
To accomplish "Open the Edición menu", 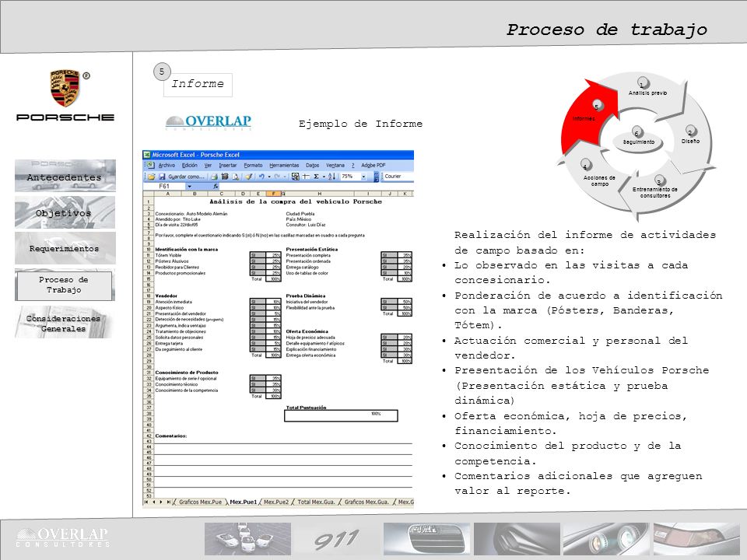I will [190, 165].
